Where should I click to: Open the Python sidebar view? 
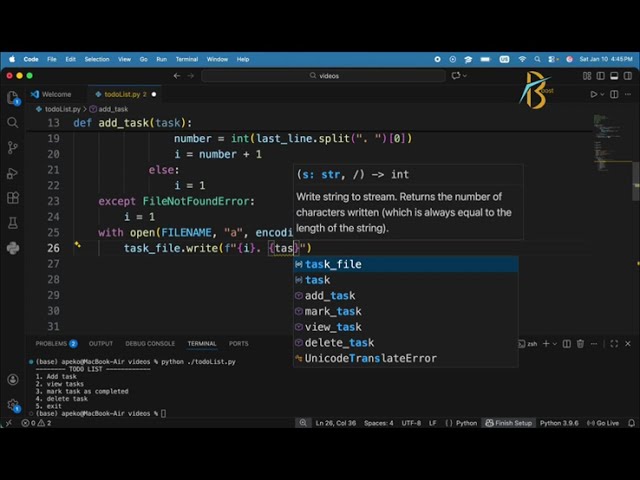pyautogui.click(x=13, y=248)
